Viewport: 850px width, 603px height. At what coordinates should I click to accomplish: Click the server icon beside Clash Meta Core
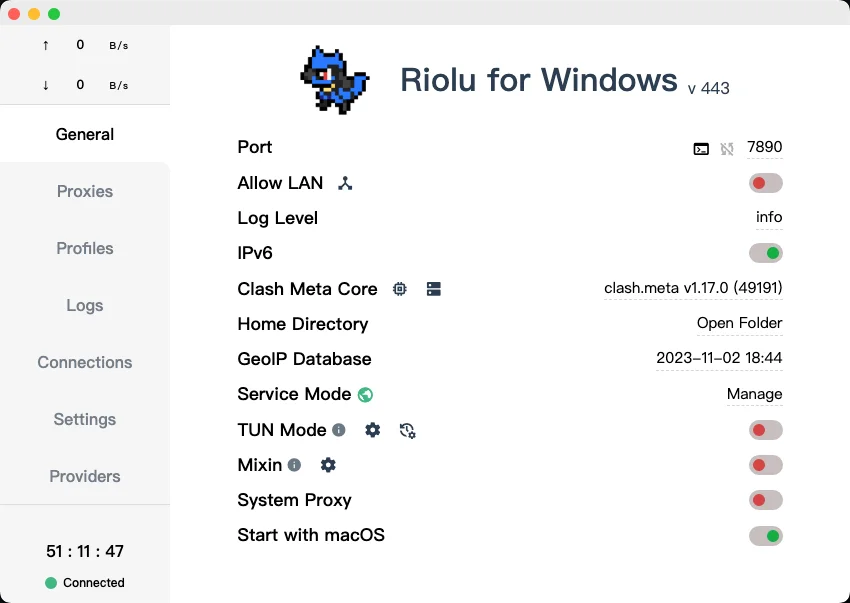[433, 289]
